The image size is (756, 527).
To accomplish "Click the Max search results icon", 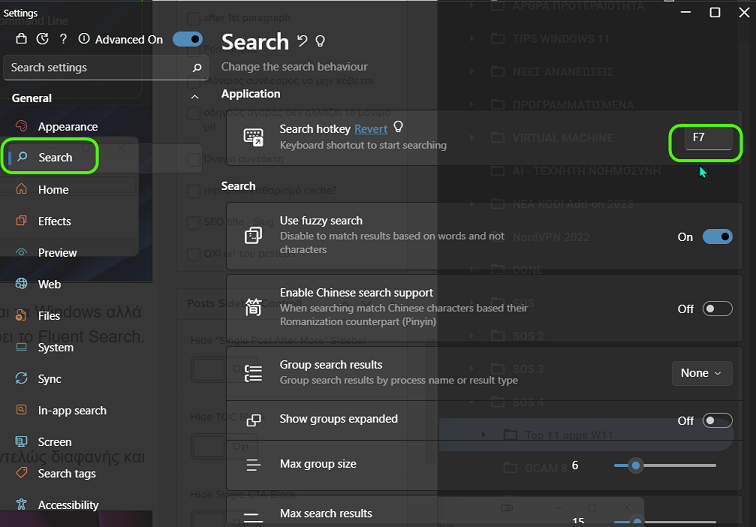I will point(253,517).
